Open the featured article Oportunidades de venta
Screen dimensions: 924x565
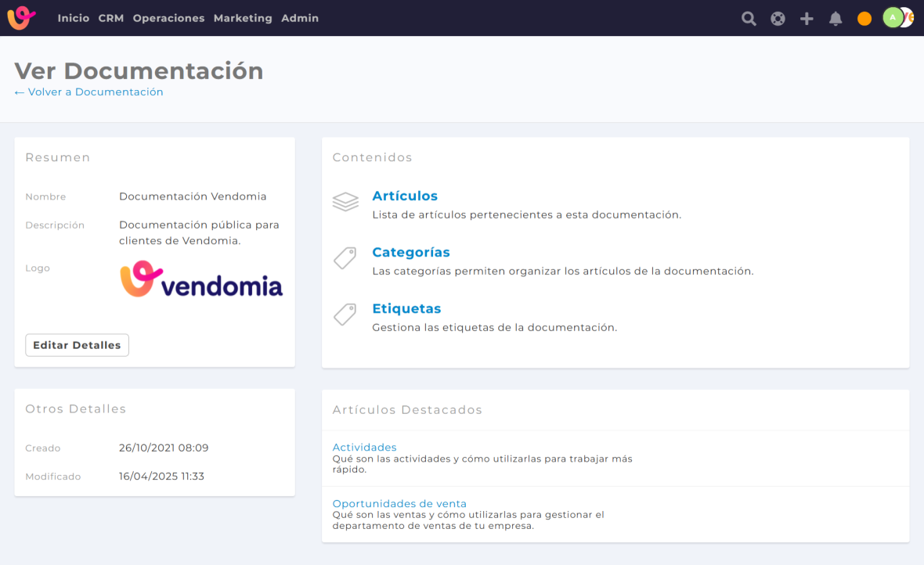(399, 503)
